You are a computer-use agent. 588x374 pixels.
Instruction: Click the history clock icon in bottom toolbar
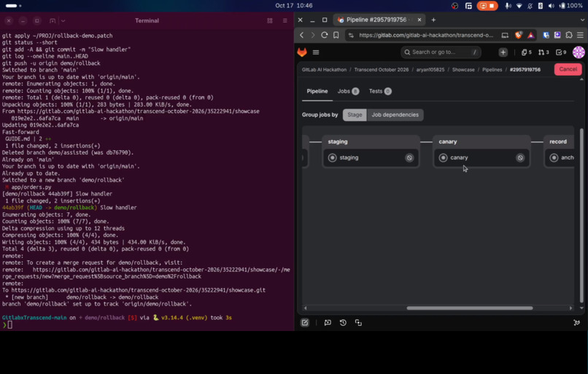(343, 322)
